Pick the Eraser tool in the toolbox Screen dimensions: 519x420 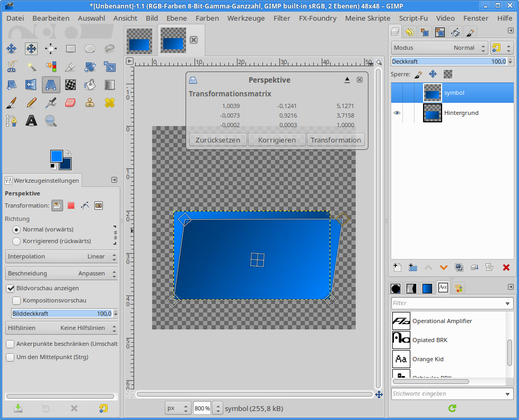click(71, 102)
